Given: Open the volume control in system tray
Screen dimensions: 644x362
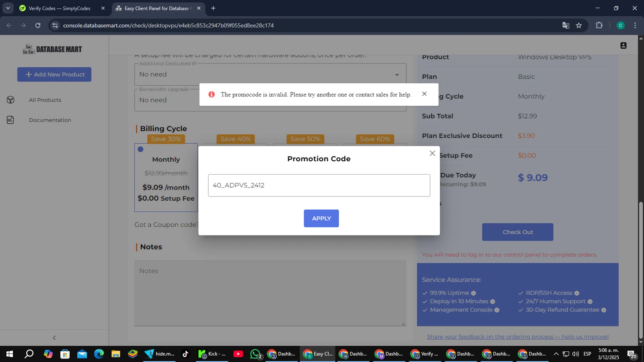Looking at the screenshot, I should tap(575, 354).
